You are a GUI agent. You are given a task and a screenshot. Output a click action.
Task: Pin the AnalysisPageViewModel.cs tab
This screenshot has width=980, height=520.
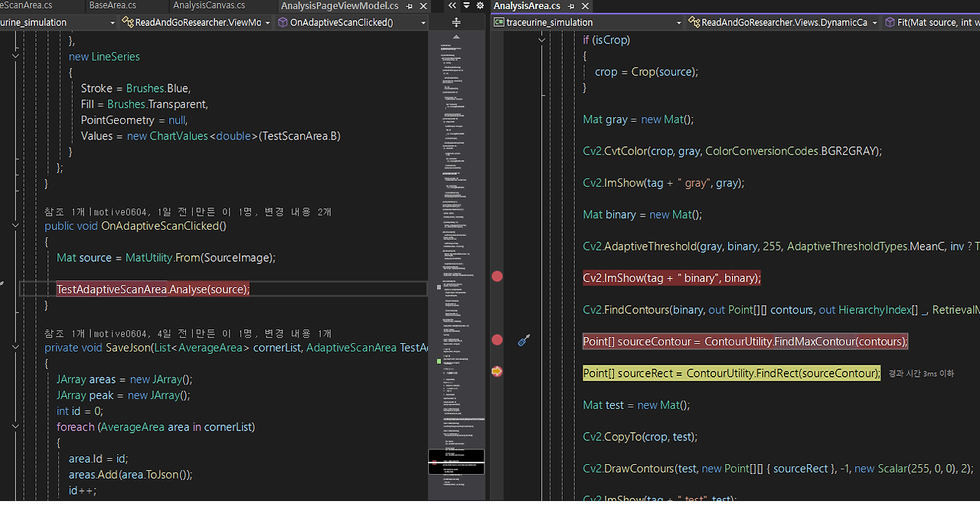click(409, 6)
